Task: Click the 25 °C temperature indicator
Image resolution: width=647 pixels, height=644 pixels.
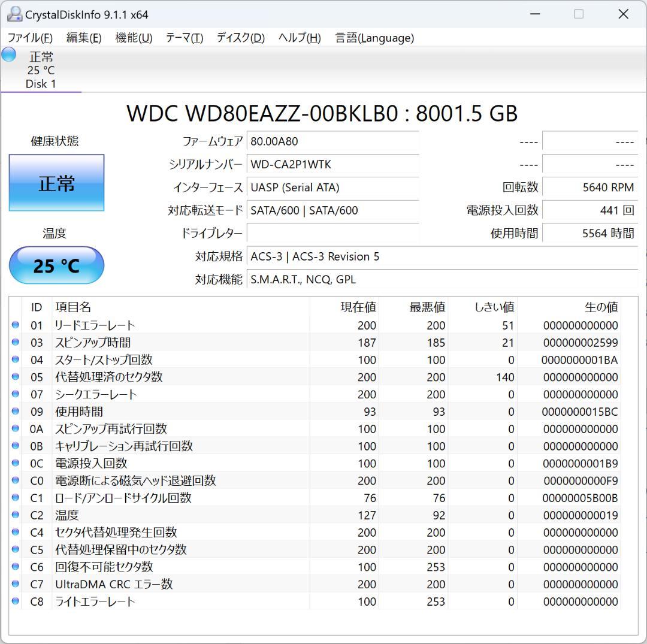Action: coord(56,265)
